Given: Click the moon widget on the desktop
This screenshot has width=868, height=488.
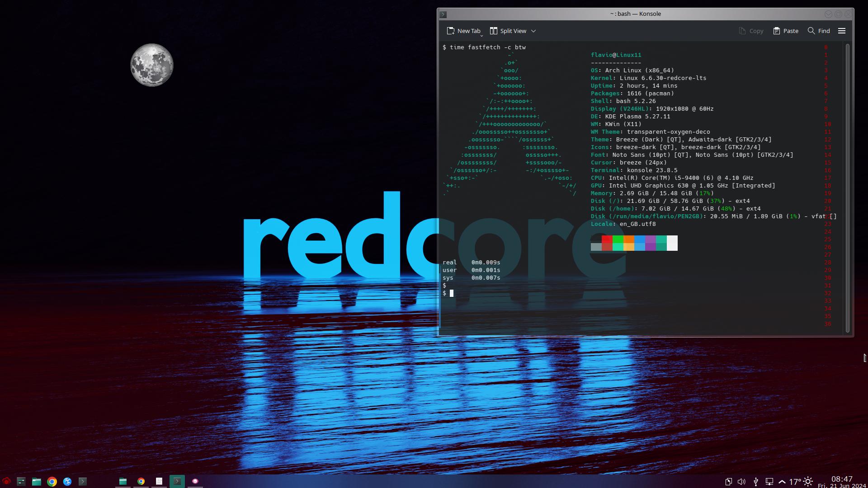Looking at the screenshot, I should (x=152, y=65).
